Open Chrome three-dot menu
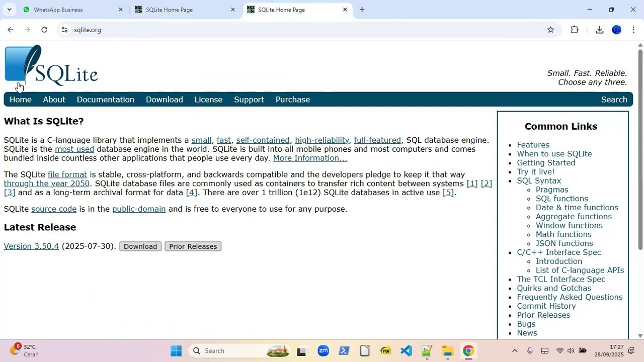The width and height of the screenshot is (644, 362). click(x=633, y=30)
